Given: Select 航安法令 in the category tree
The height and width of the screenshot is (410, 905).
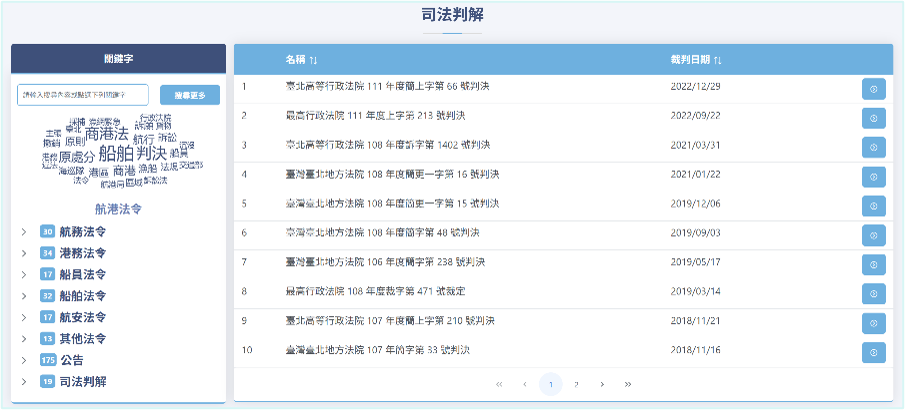Looking at the screenshot, I should (x=83, y=318).
